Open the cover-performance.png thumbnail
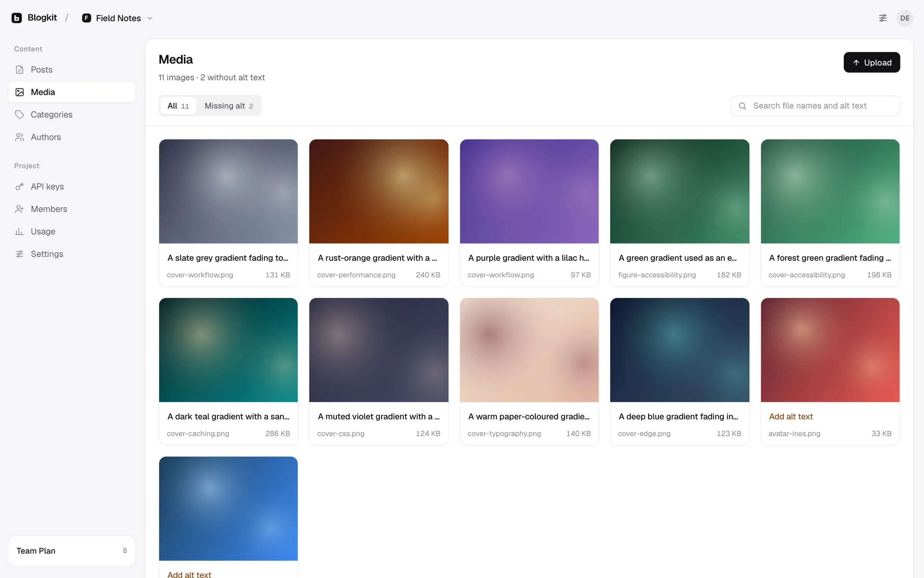The image size is (924, 578). (379, 192)
